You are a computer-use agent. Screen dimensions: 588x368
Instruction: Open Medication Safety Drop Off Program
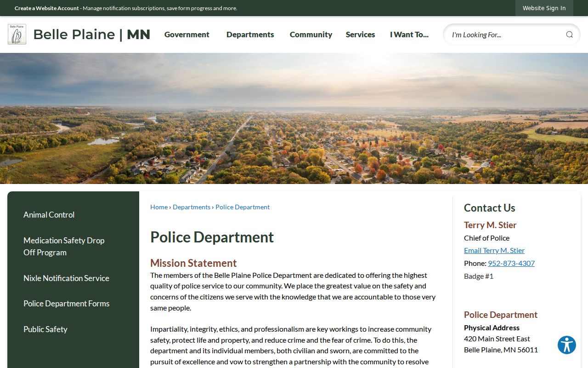(64, 247)
